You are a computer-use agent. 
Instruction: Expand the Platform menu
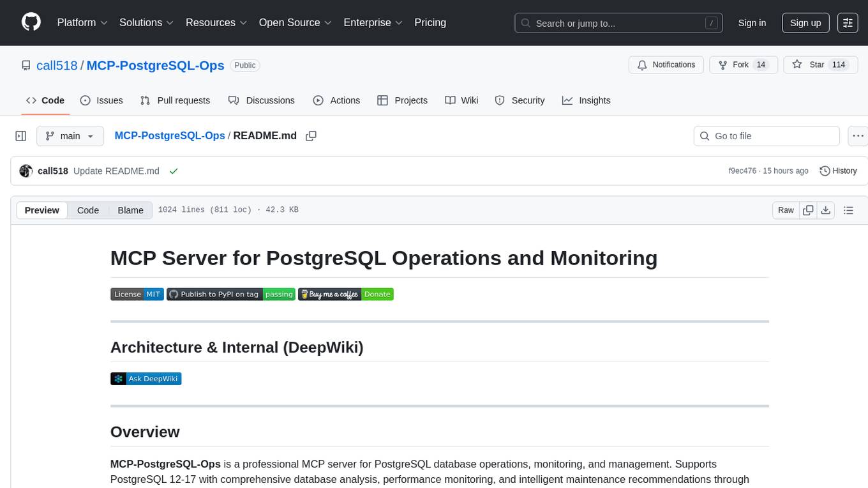82,22
